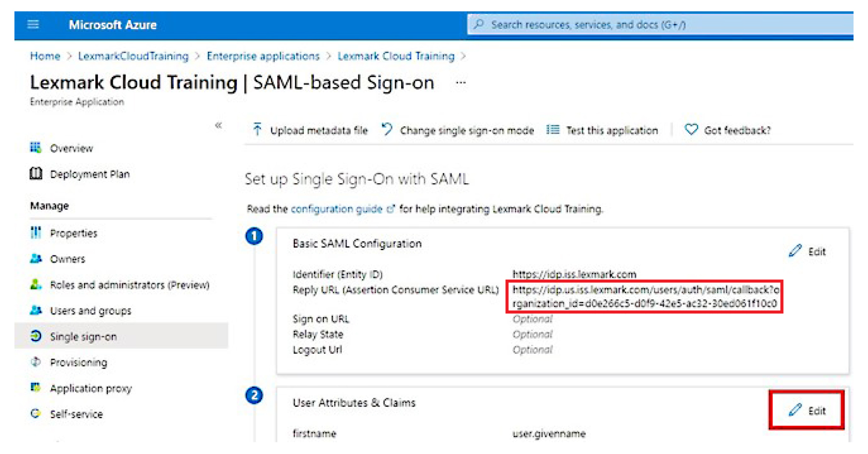Image resolution: width=868 pixels, height=454 pixels.
Task: Collapse the sidebar with the double chevron
Action: pos(218,125)
